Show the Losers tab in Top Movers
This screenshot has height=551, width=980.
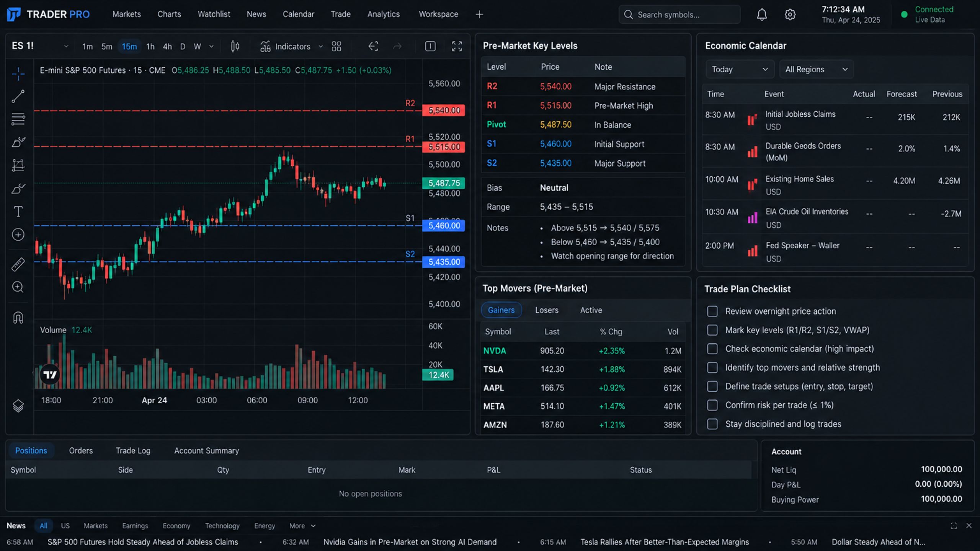point(547,310)
